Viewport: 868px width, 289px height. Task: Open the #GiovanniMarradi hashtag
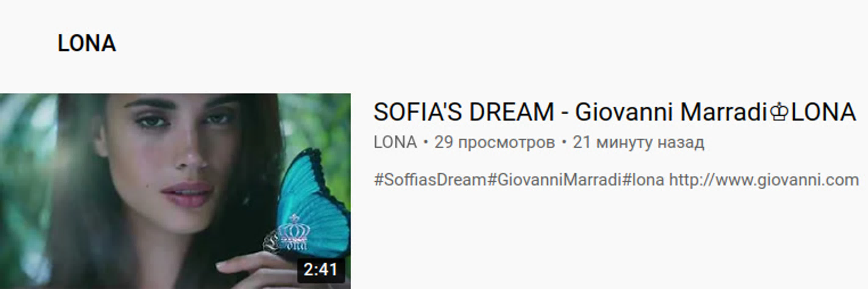pyautogui.click(x=554, y=180)
